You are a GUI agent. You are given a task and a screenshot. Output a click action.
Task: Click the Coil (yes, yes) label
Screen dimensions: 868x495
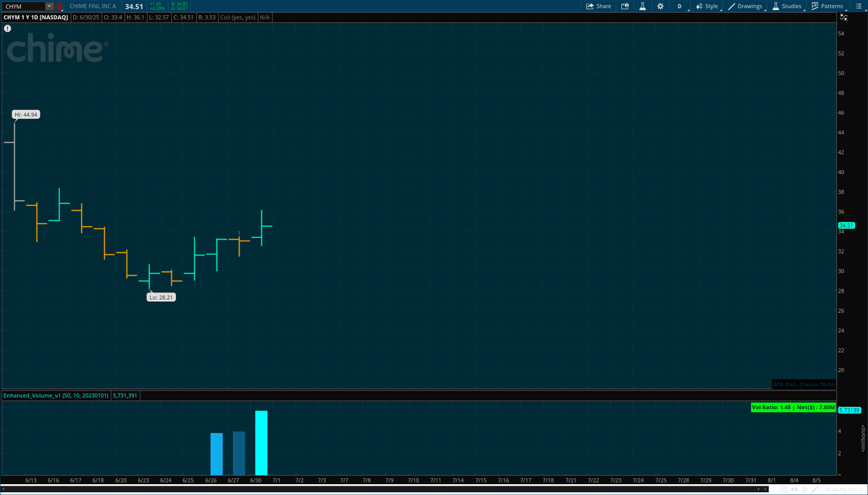click(238, 17)
